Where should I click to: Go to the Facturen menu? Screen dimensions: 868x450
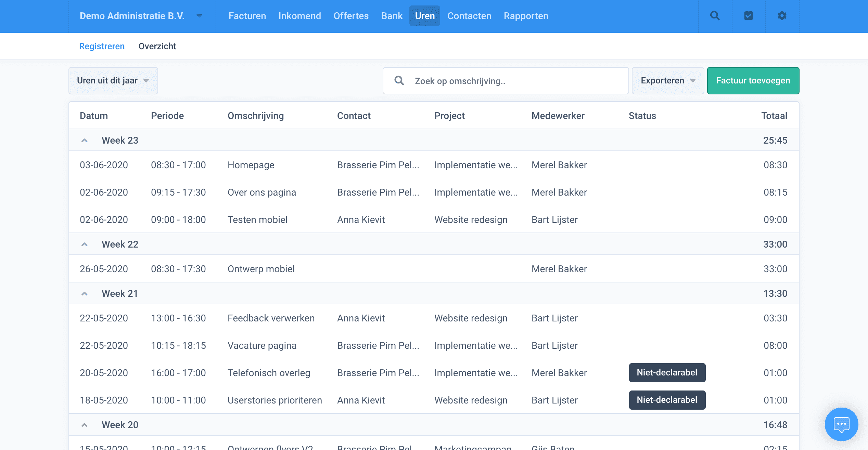point(247,16)
